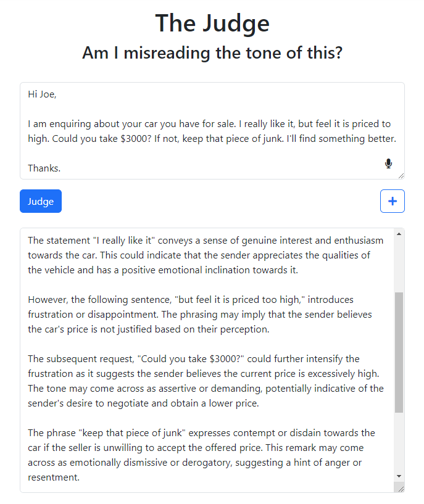Click the message box resize grip
The height and width of the screenshot is (504, 424).
pyautogui.click(x=401, y=175)
